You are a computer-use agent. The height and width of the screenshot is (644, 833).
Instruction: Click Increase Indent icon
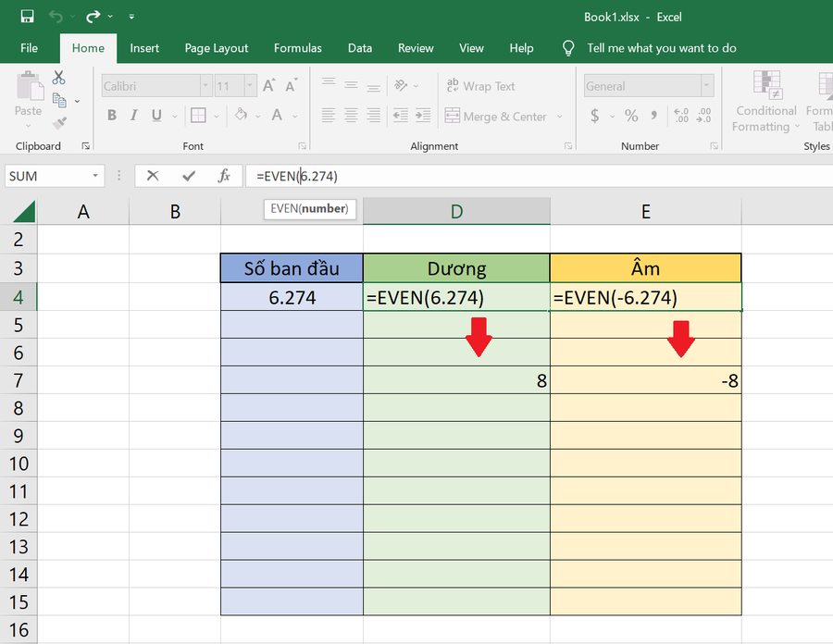point(423,116)
